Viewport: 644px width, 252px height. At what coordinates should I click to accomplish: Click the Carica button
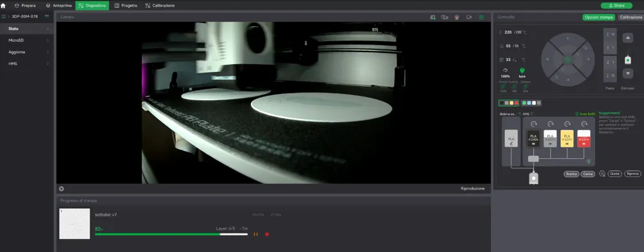(588, 174)
